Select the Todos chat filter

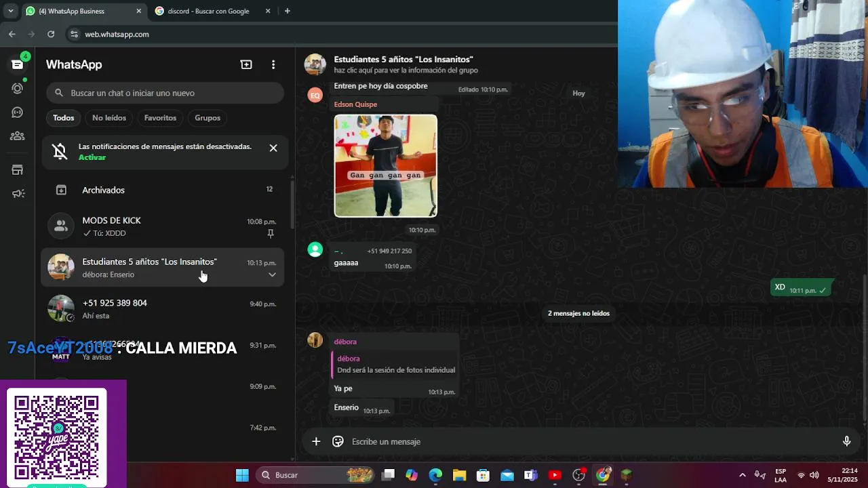[64, 118]
